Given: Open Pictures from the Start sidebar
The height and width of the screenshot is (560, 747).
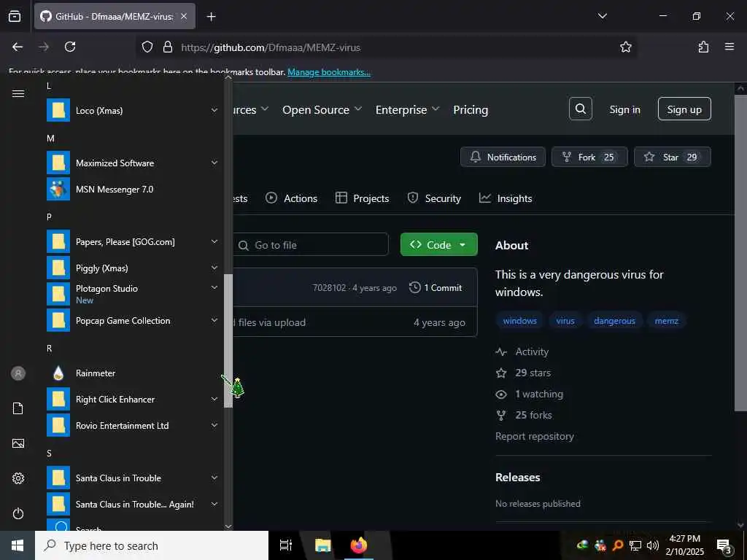Looking at the screenshot, I should [x=18, y=444].
